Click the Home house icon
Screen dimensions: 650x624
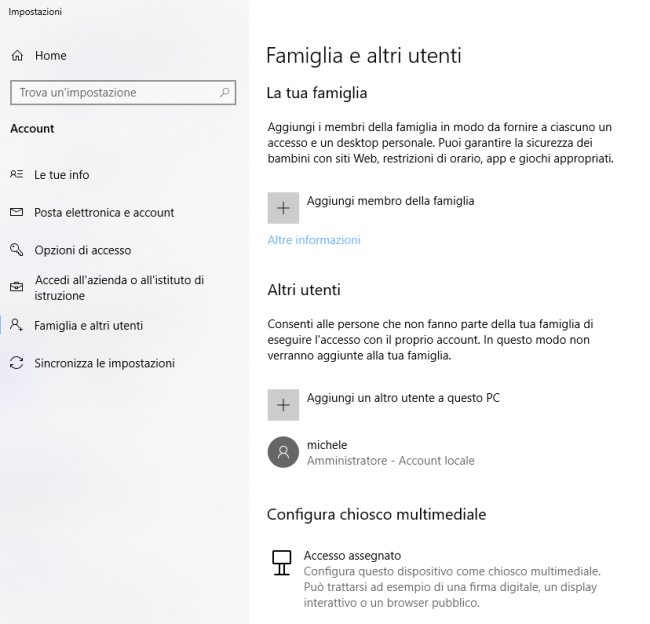(x=17, y=56)
